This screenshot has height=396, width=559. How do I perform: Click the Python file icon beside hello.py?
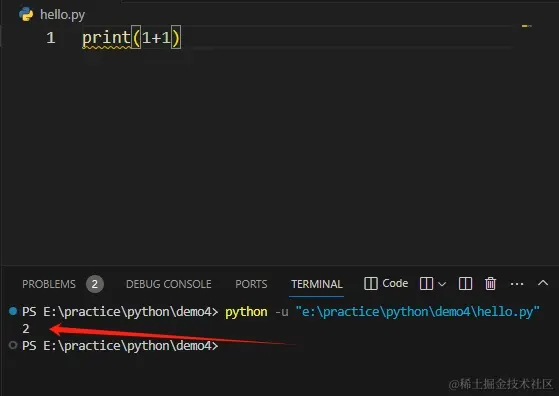pyautogui.click(x=26, y=15)
